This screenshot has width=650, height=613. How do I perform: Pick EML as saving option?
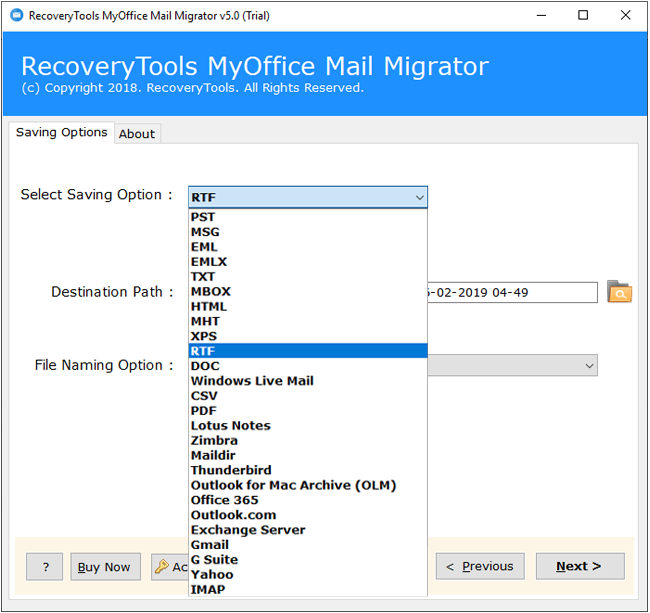tap(308, 247)
